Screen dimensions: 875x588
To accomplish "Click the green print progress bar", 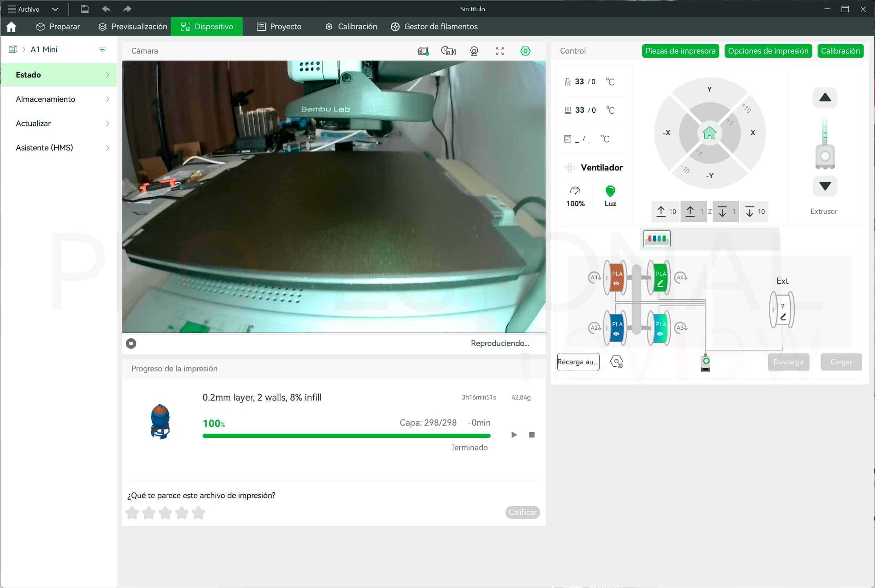I will [x=346, y=436].
